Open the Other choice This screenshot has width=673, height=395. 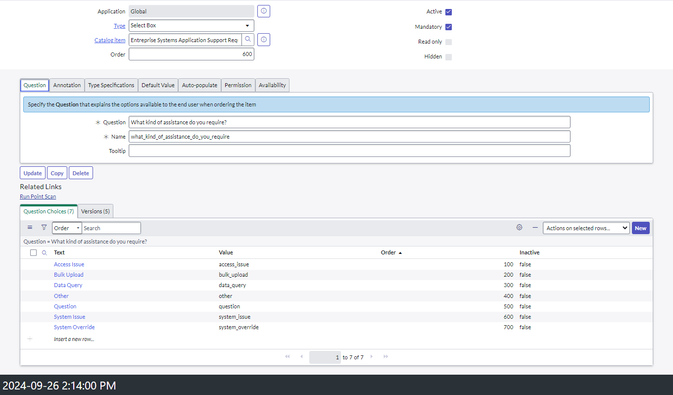[x=61, y=296]
